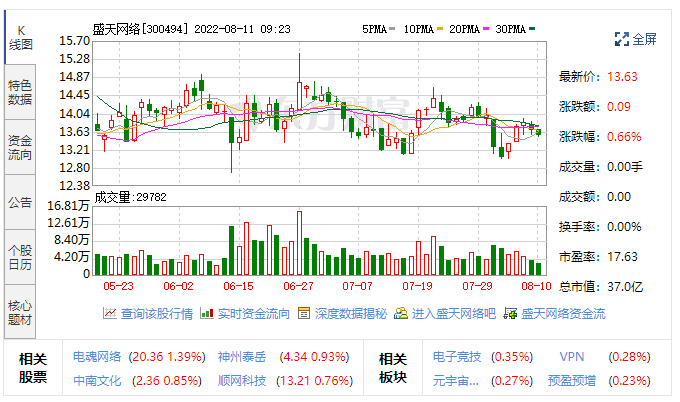Open the 资金流向 tab
This screenshot has height=402, width=680.
[20, 147]
